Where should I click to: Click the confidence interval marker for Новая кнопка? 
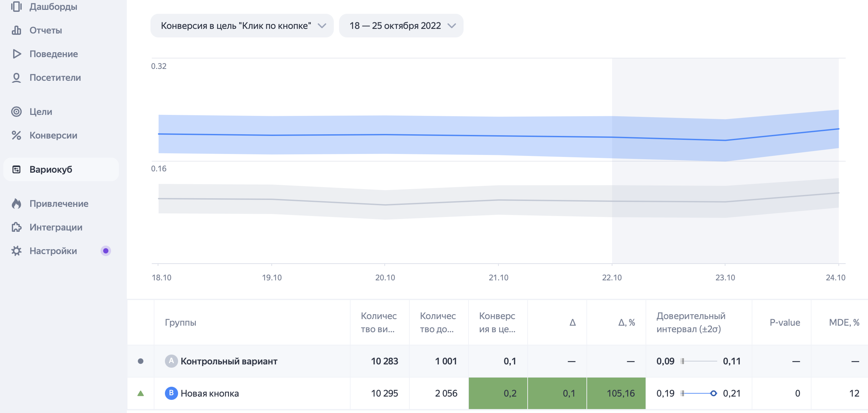pyautogui.click(x=713, y=393)
